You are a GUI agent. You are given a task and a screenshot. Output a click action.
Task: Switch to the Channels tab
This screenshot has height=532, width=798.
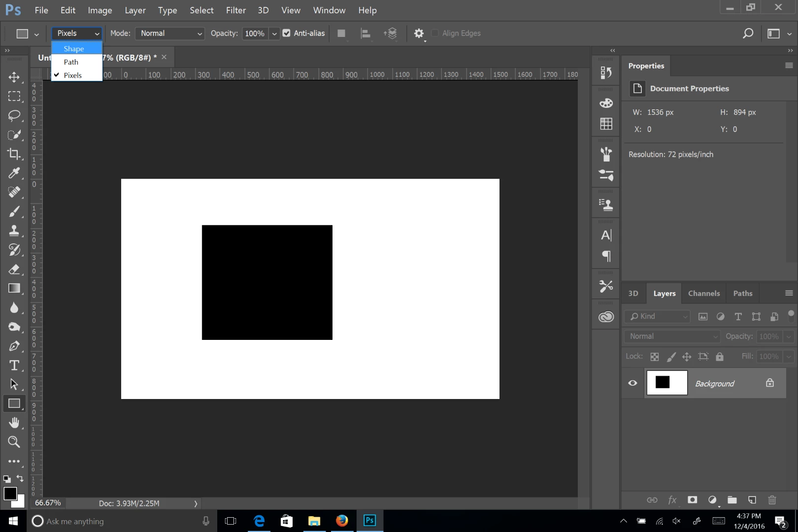pyautogui.click(x=704, y=293)
